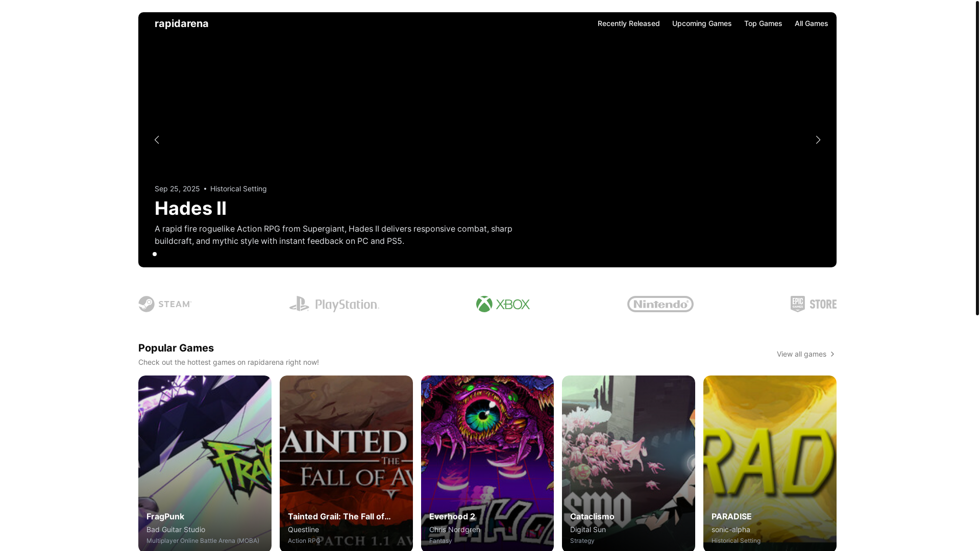Click the Steam platform logo

click(x=165, y=304)
